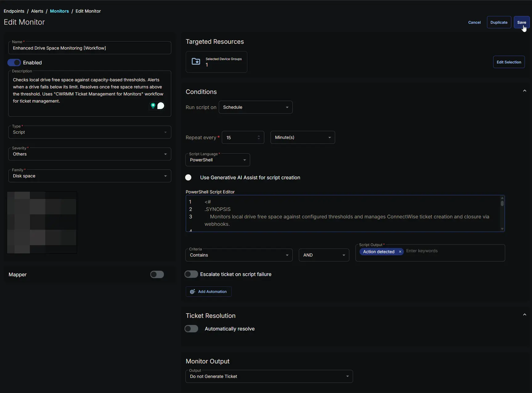Click into the Description text area
The width and height of the screenshot is (532, 393).
coord(90,94)
